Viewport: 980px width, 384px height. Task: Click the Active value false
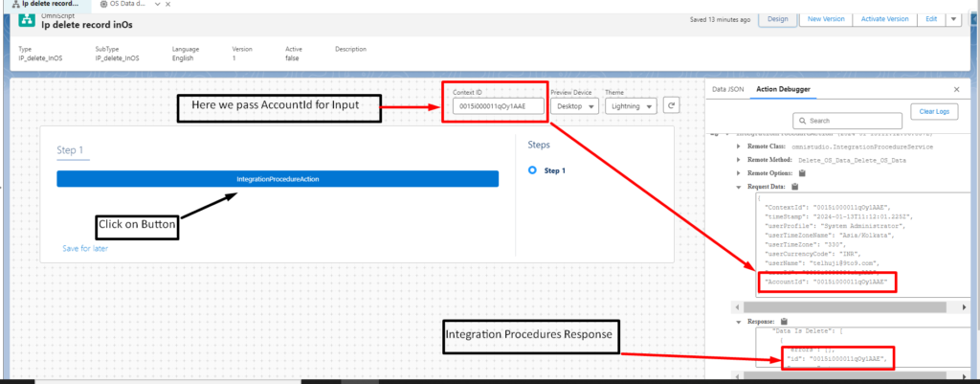click(x=292, y=58)
